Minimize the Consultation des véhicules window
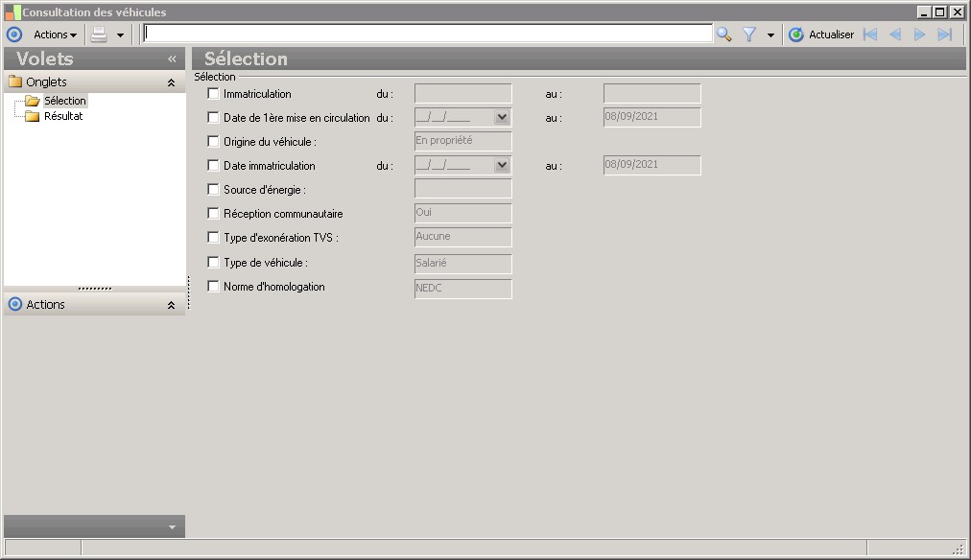The height and width of the screenshot is (560, 971). [924, 12]
